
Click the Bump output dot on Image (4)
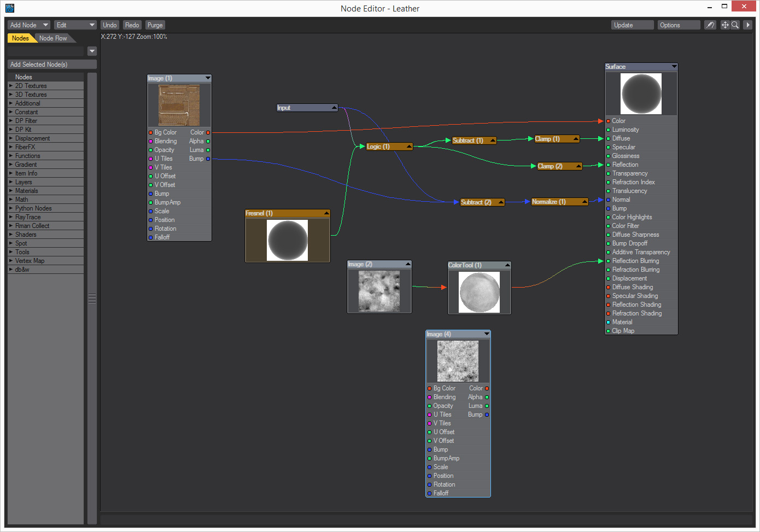click(487, 414)
